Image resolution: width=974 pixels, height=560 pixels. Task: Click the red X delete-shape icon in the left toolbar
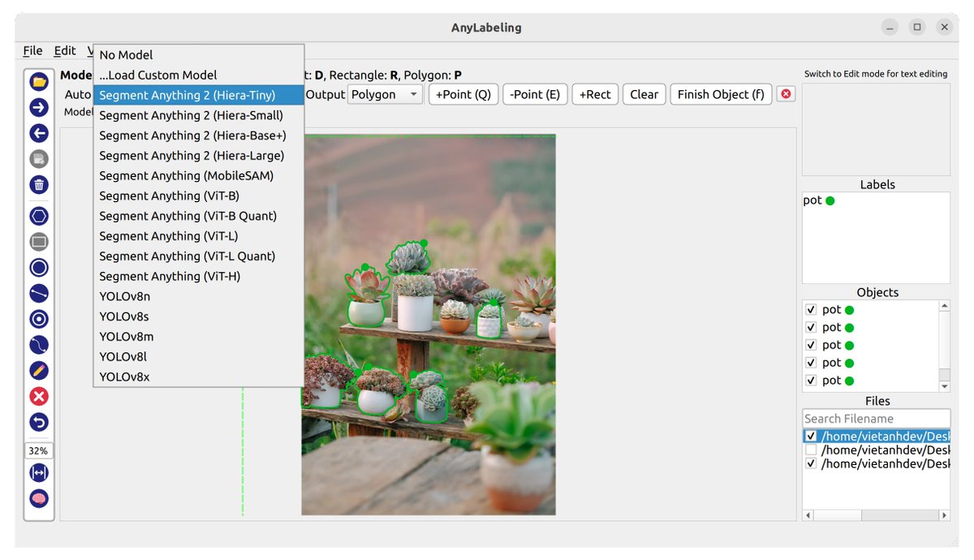click(x=39, y=397)
